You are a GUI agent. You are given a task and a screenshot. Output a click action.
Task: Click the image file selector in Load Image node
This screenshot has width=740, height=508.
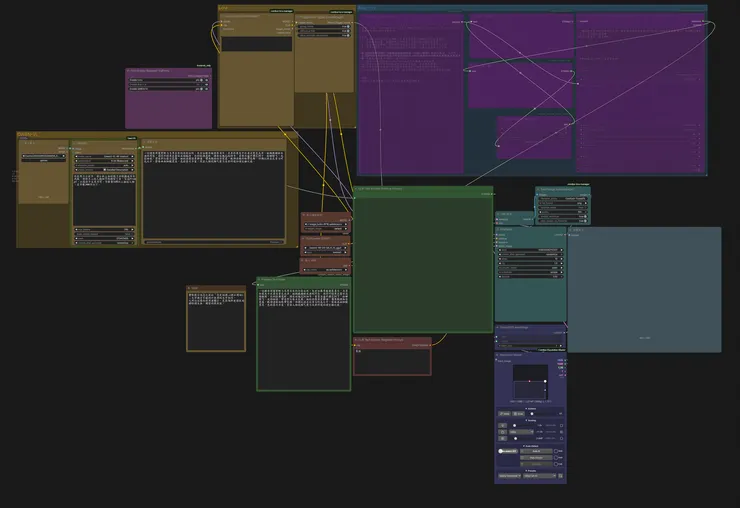(44, 156)
